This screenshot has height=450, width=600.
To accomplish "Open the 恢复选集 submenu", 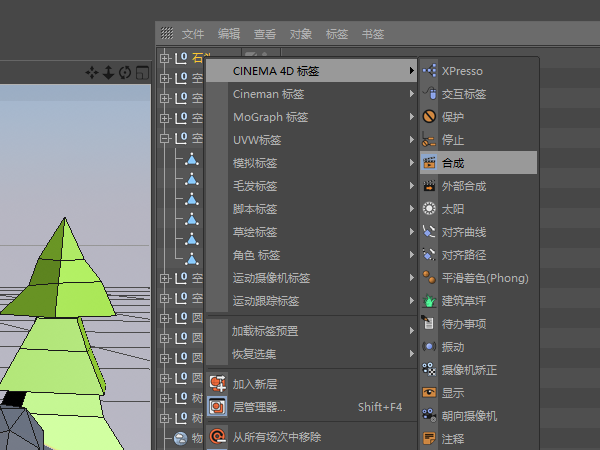I will click(311, 354).
